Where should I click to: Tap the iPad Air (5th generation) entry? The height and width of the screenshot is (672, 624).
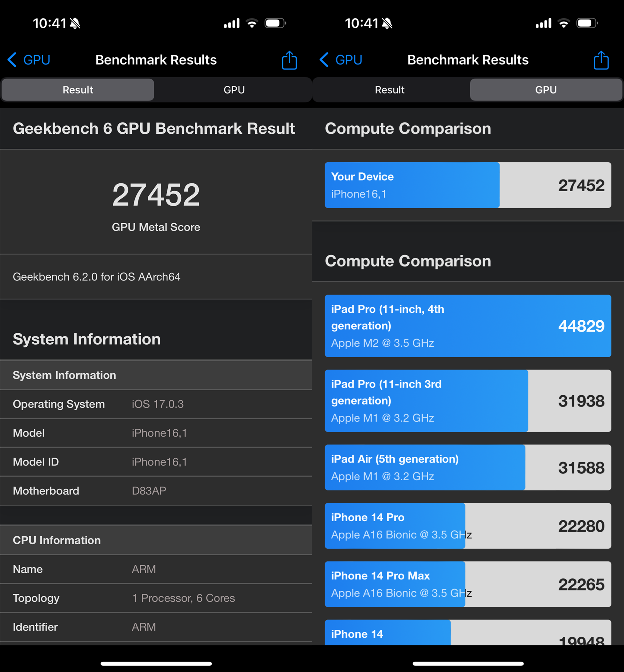pos(468,467)
